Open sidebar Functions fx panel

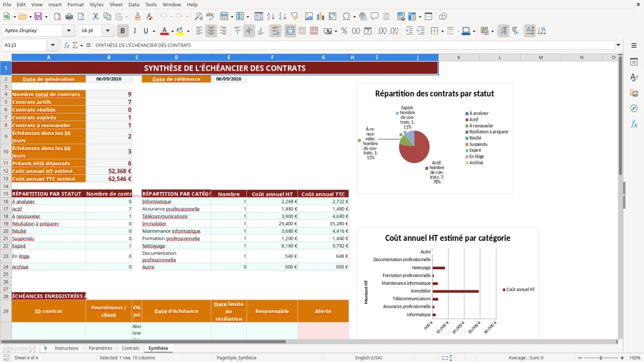point(634,124)
